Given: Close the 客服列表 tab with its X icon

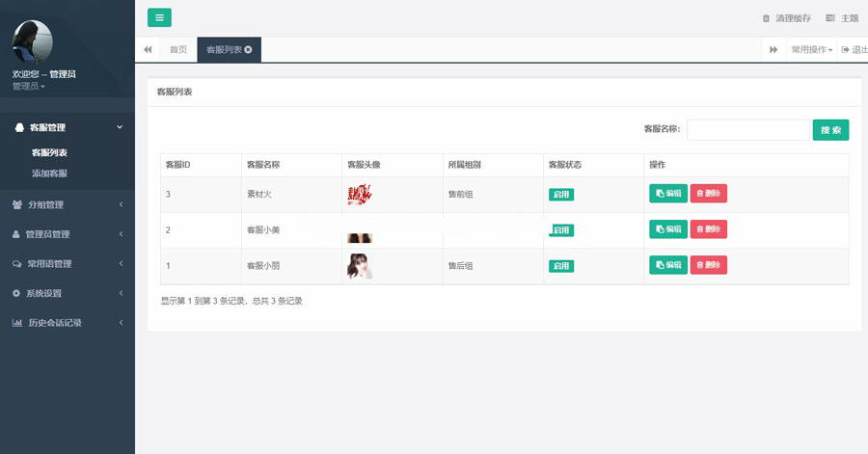Looking at the screenshot, I should click(x=248, y=49).
